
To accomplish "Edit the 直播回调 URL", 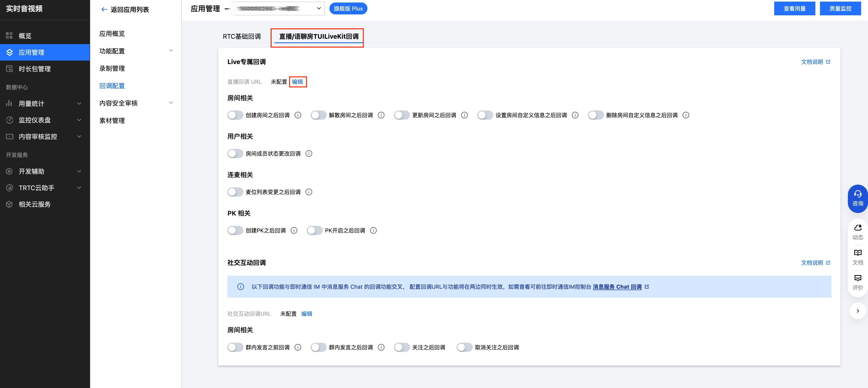I will pos(297,82).
